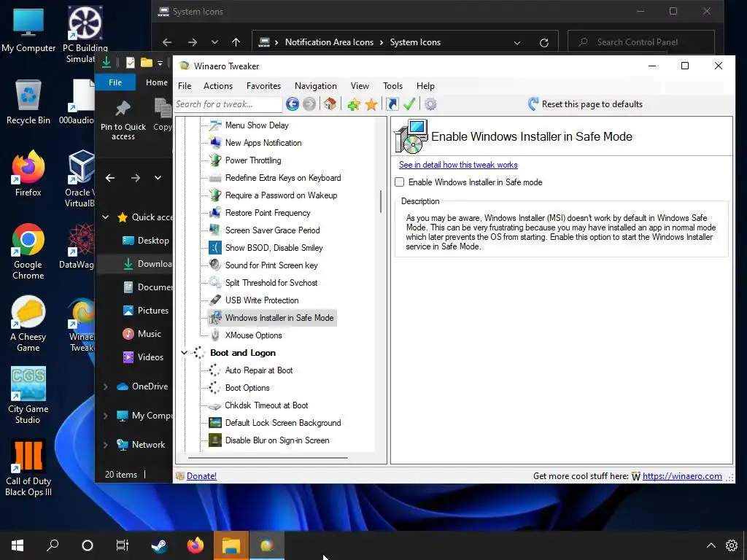The width and height of the screenshot is (747, 560).
Task: Show hidden system tray icons chevron
Action: click(711, 545)
